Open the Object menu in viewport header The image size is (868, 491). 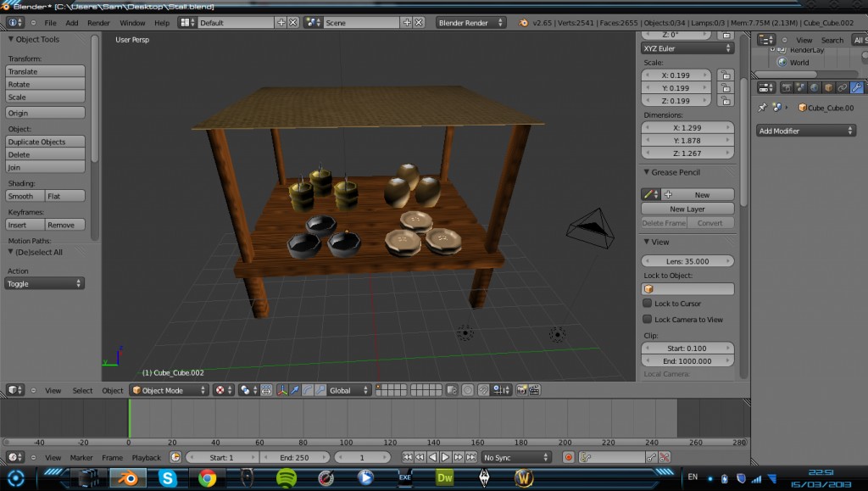(x=111, y=390)
